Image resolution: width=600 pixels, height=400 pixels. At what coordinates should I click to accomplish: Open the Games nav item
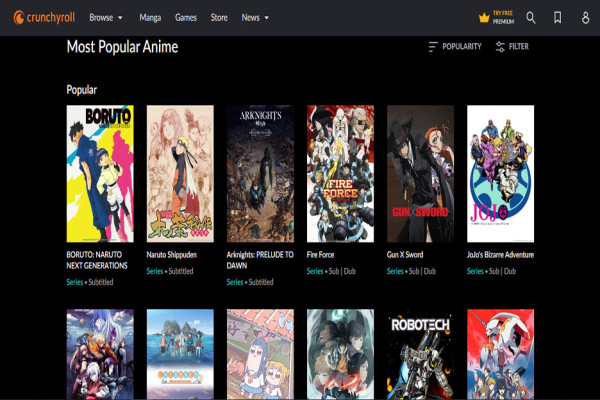[x=186, y=18]
